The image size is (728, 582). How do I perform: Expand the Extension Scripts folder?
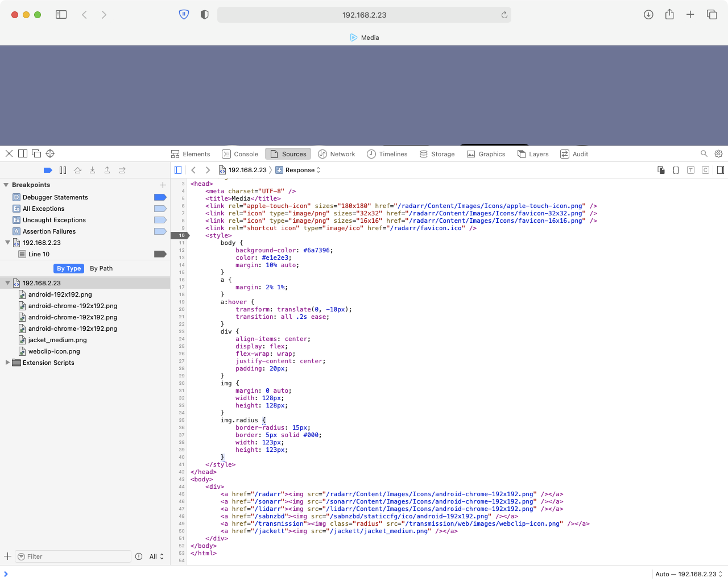(x=7, y=362)
